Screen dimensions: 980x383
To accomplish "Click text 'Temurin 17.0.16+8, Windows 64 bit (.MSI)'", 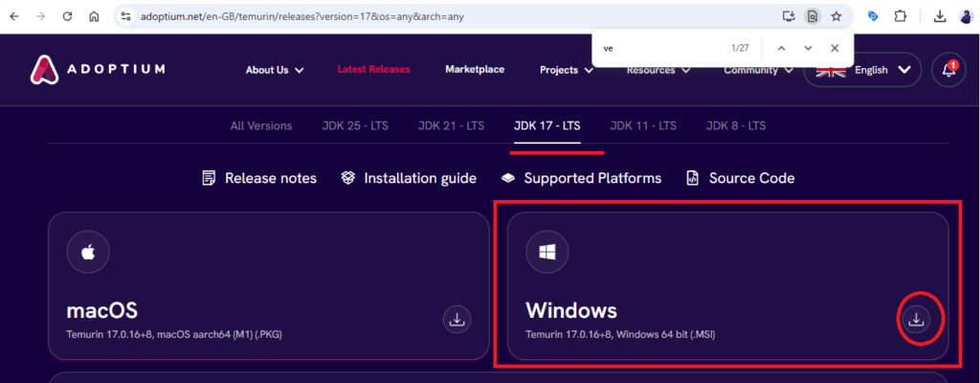I will 620,335.
